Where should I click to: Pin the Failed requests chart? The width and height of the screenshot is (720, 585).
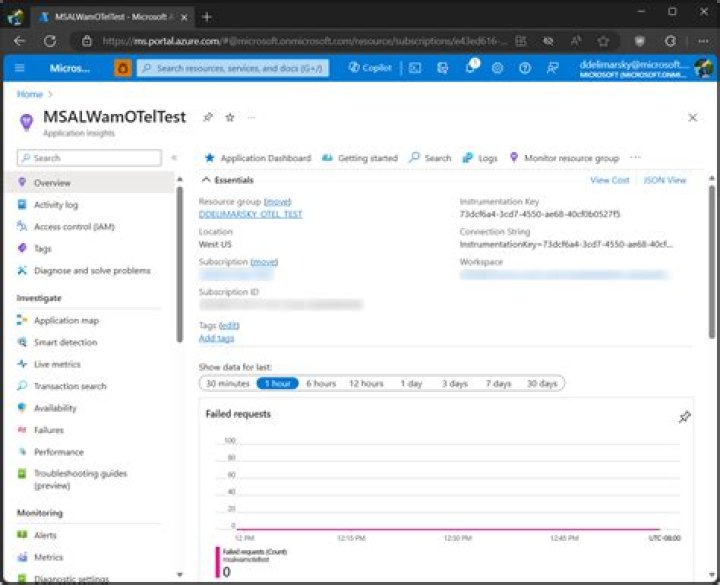click(684, 417)
